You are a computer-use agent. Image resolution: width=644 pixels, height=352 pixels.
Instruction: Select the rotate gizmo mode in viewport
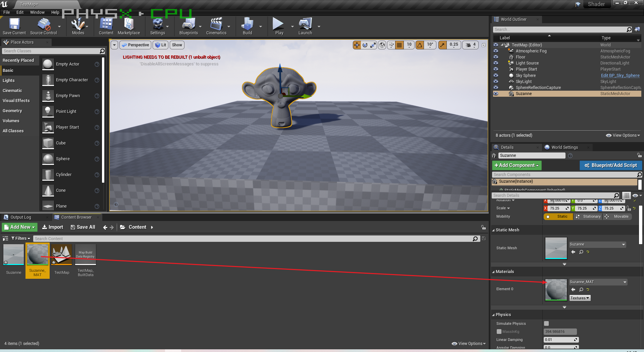click(365, 45)
